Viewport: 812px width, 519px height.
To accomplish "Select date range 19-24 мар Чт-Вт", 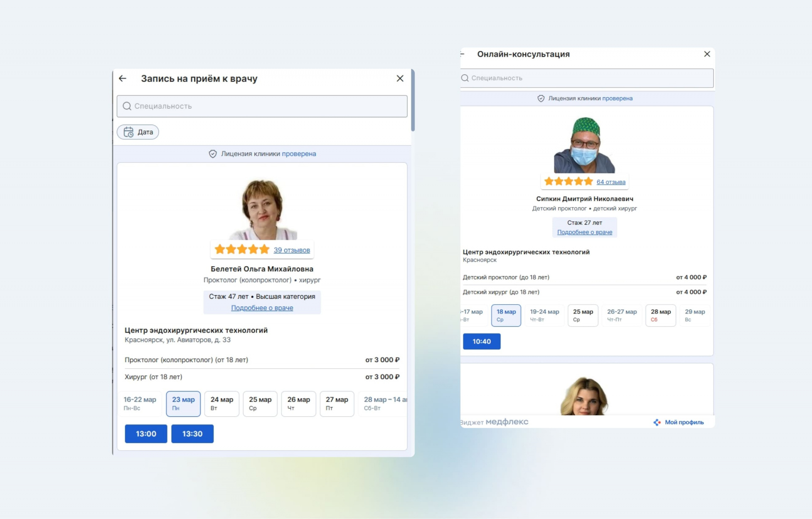I will click(544, 315).
